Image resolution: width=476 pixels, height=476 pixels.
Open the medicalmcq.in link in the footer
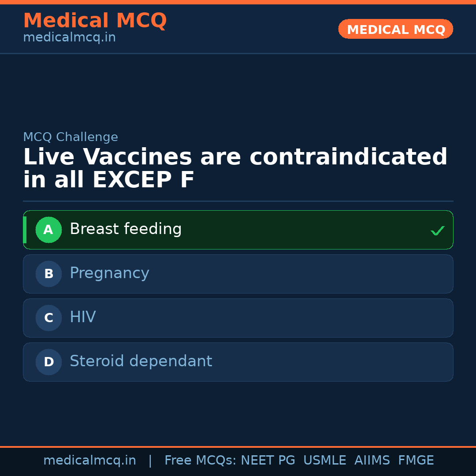(x=89, y=461)
